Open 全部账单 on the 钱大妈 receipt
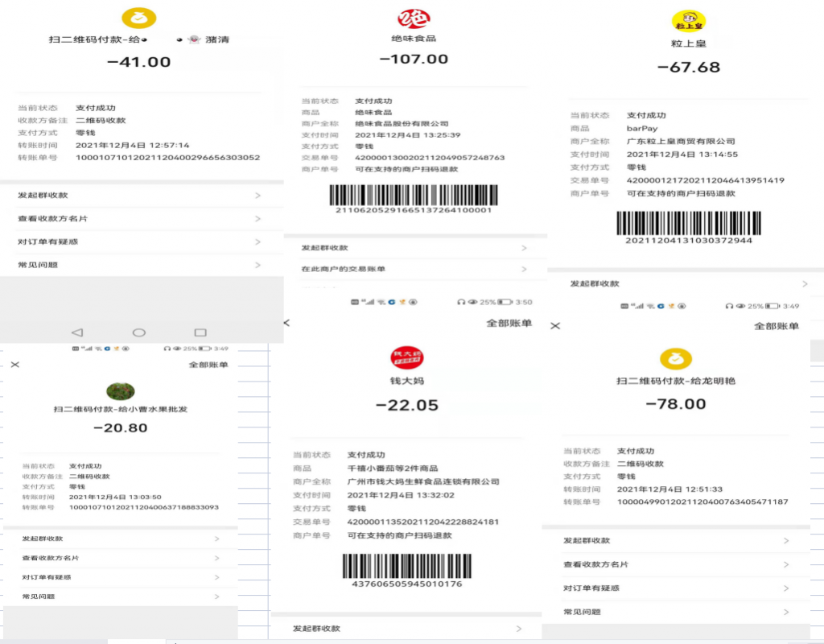Image resolution: width=824 pixels, height=644 pixels. click(509, 323)
